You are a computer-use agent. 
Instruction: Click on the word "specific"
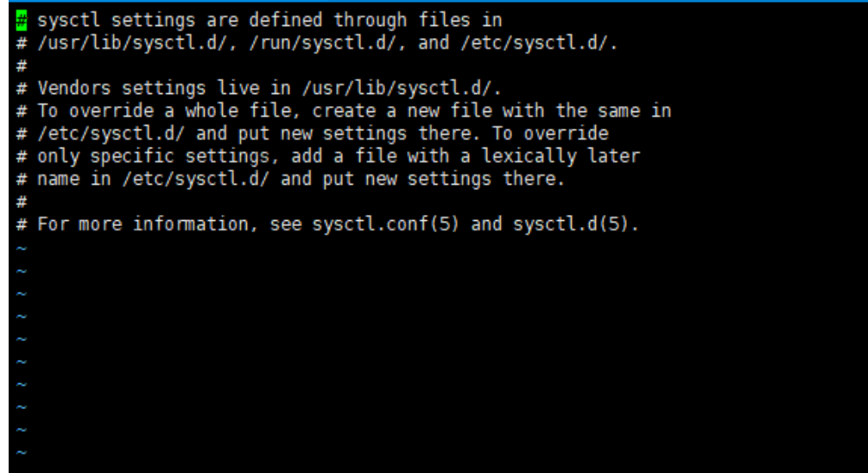[133, 156]
